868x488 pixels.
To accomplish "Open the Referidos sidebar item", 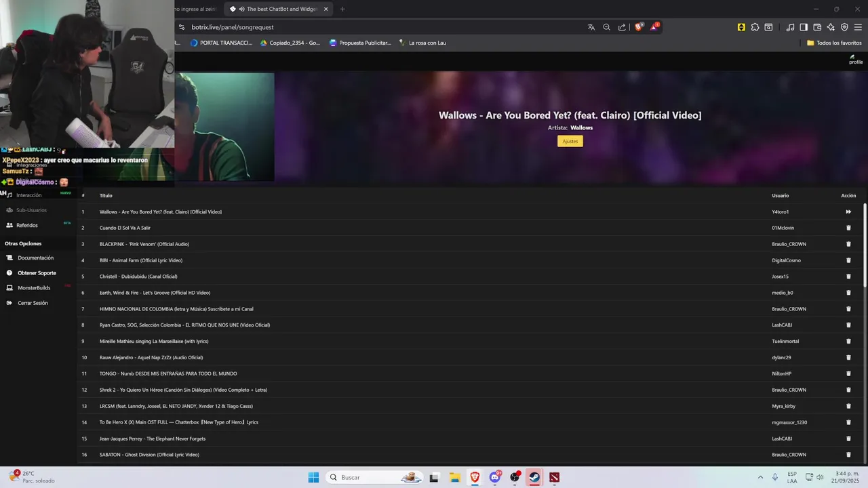I will [27, 225].
